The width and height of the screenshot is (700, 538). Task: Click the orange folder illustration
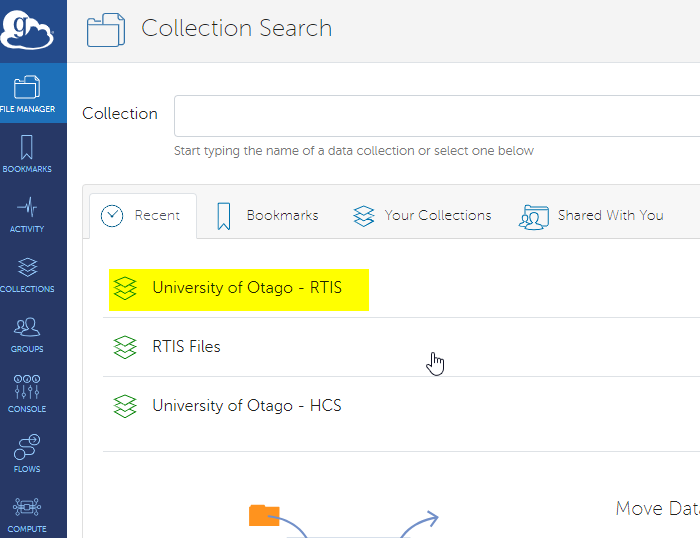pyautogui.click(x=264, y=516)
